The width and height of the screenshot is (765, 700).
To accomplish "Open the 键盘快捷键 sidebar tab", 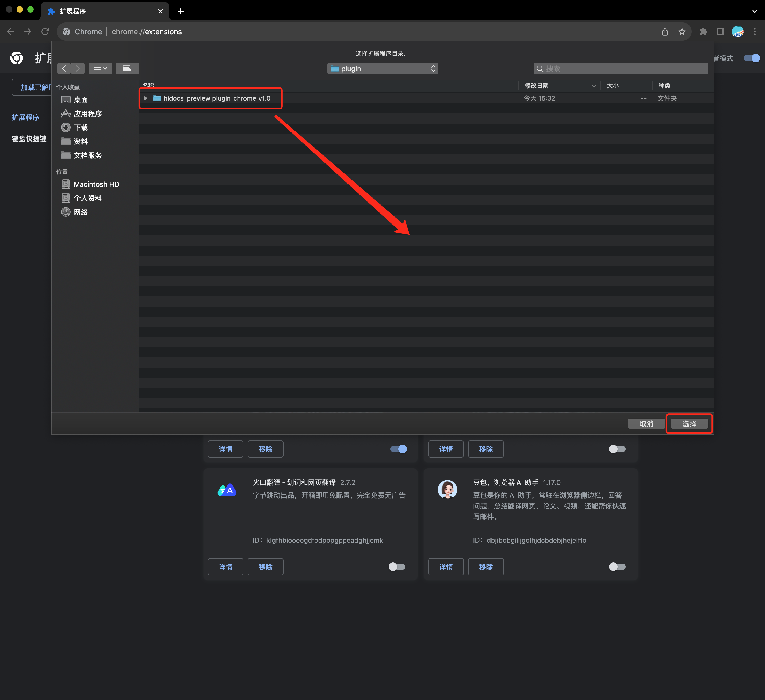I will (29, 139).
